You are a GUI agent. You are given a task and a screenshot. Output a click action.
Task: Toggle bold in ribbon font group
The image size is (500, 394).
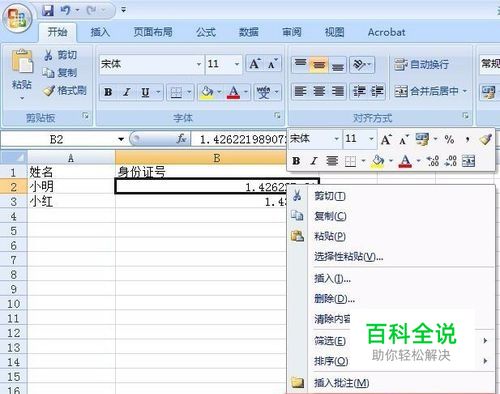click(108, 92)
